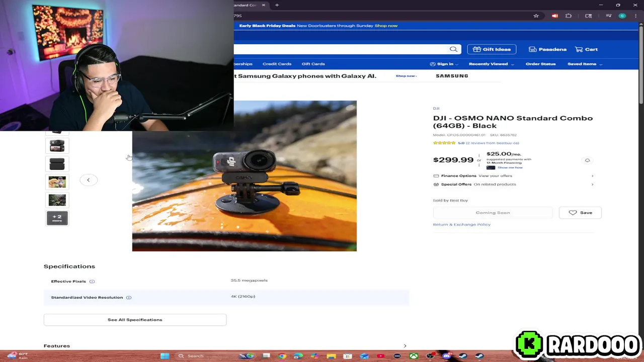The width and height of the screenshot is (644, 362).
Task: Open the Order Status page
Action: click(x=540, y=64)
